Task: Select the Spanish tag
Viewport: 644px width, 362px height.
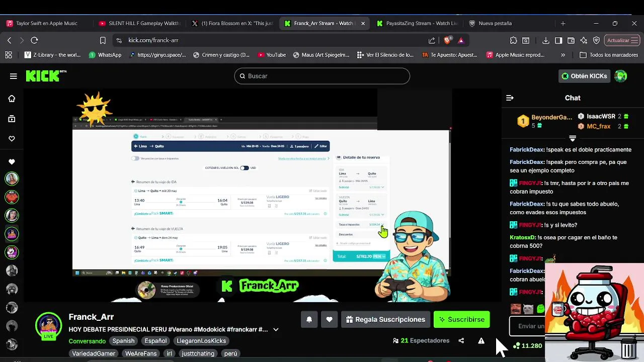Action: click(x=123, y=341)
